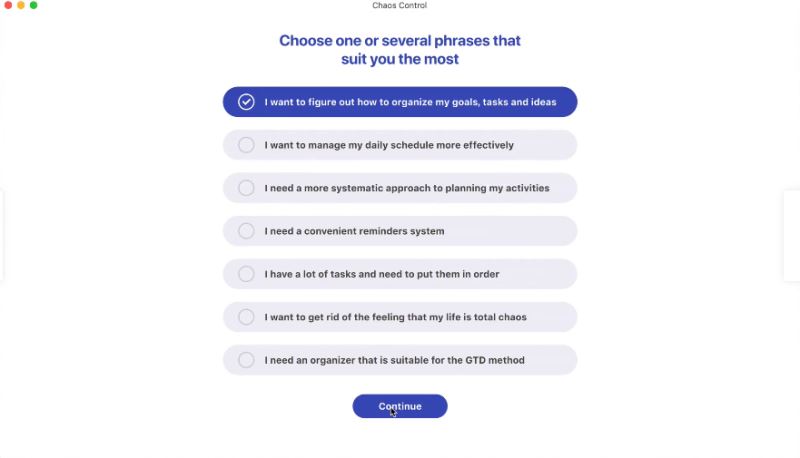The width and height of the screenshot is (800, 458).
Task: Tick the circle beside GTD method option
Action: coord(246,360)
